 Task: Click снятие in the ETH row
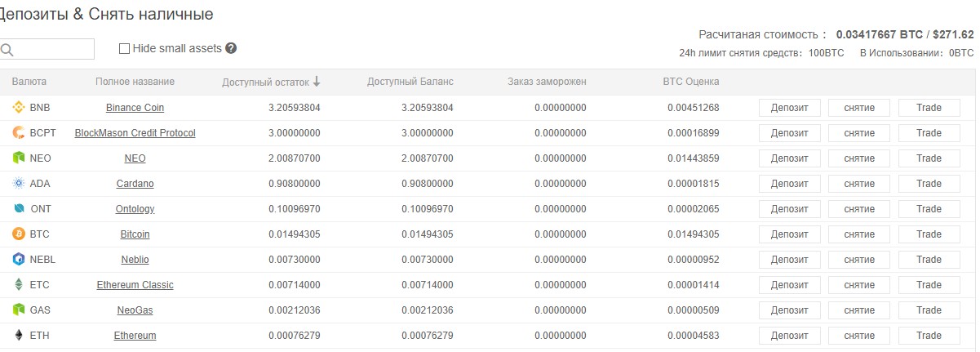(859, 336)
